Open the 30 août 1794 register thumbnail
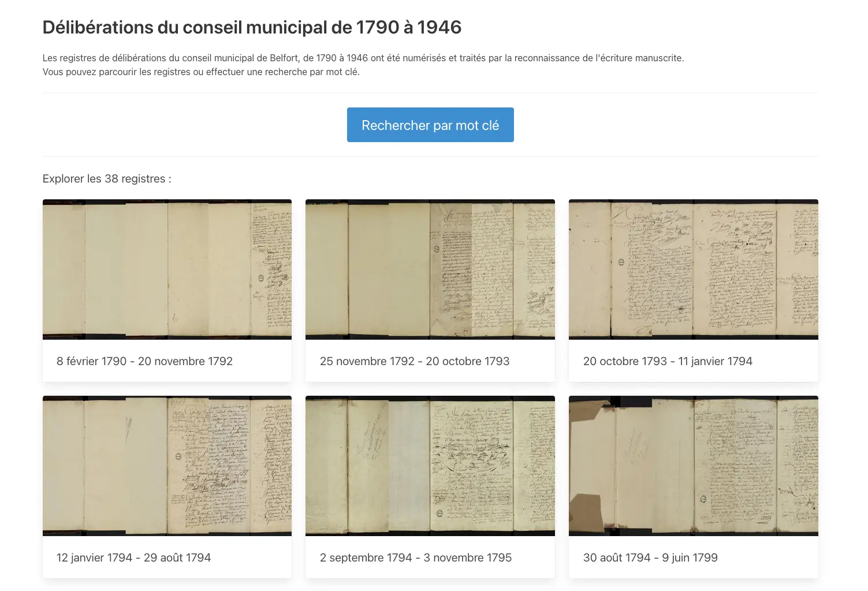The height and width of the screenshot is (591, 868). point(694,466)
